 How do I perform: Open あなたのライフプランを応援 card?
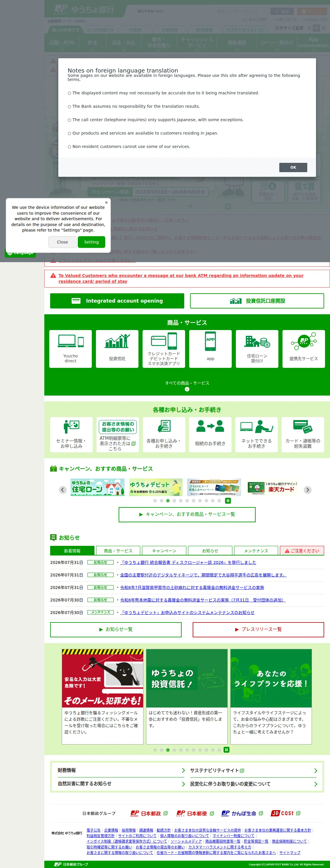pos(271,696)
